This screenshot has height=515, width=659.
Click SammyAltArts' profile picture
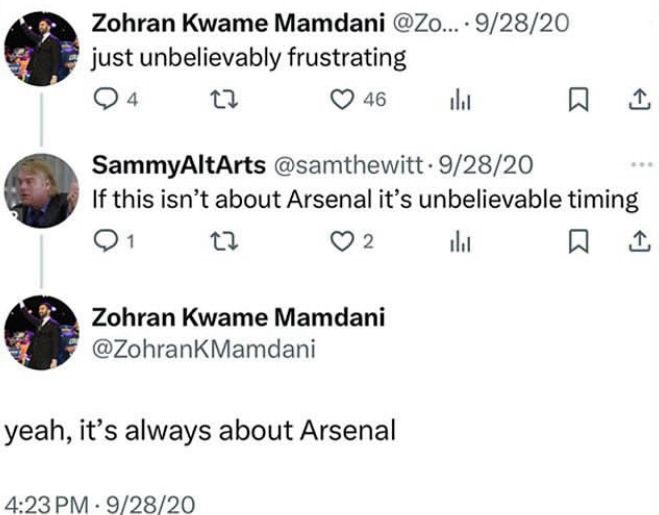click(x=40, y=190)
